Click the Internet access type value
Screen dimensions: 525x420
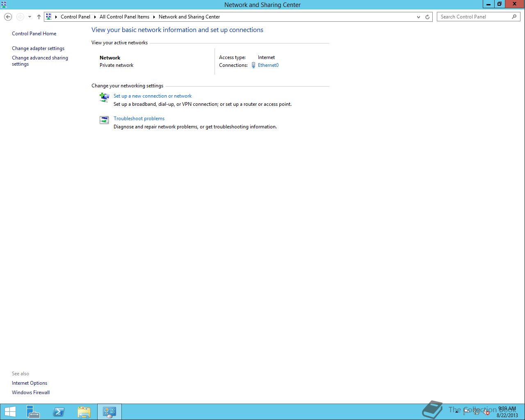pos(266,57)
